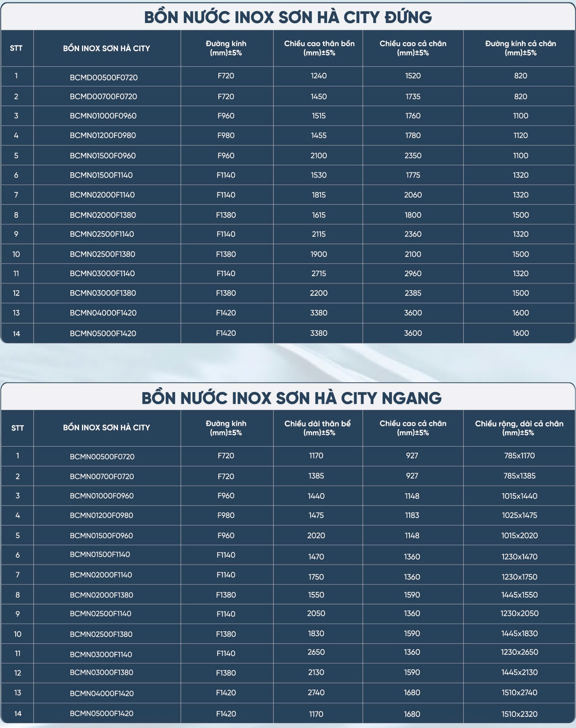Click the dimension 1230x1750
Screen dimensions: 576x728
tap(519, 577)
